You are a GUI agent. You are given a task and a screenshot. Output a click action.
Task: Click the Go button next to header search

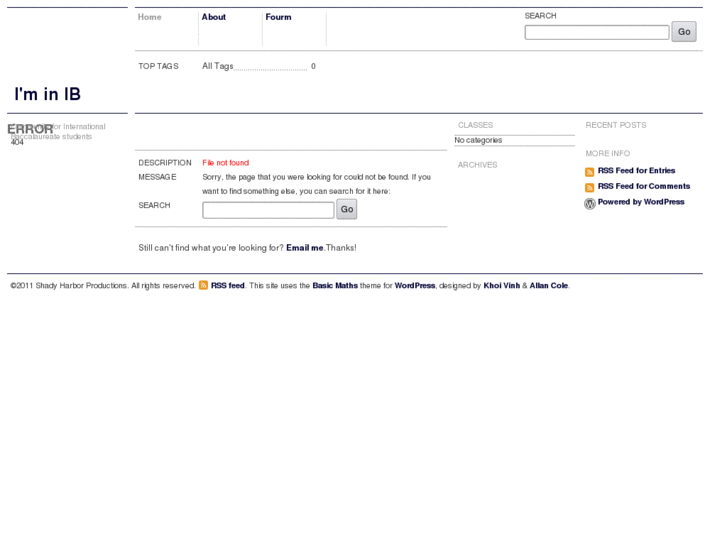684,32
